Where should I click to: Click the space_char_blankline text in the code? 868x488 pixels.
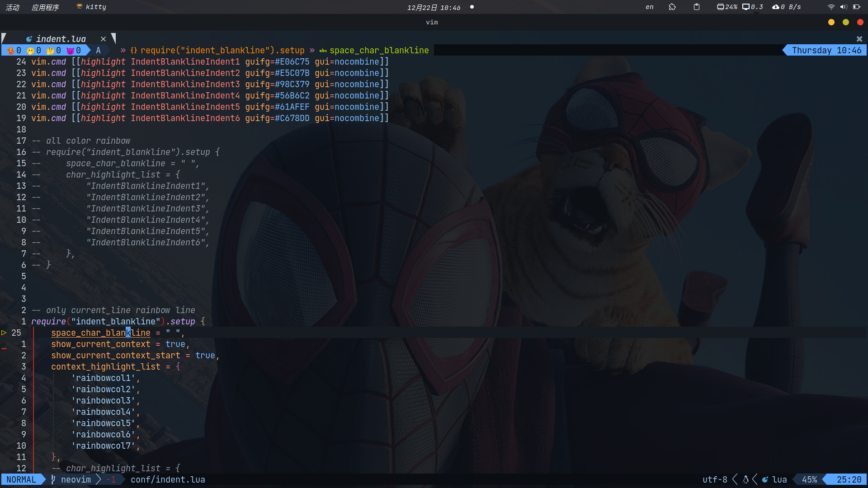(100, 333)
